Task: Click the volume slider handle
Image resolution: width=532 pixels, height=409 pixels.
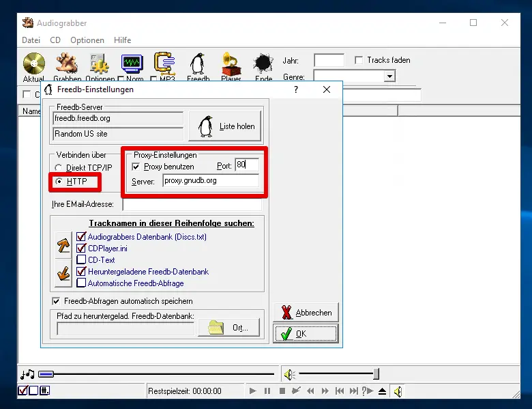Action: pos(376,374)
